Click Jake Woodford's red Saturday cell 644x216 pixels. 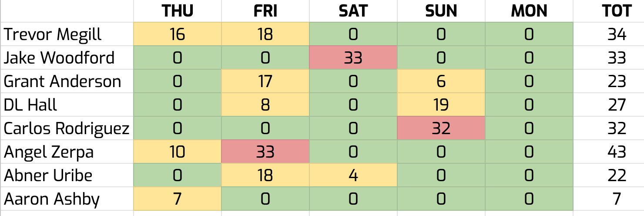pyautogui.click(x=353, y=58)
